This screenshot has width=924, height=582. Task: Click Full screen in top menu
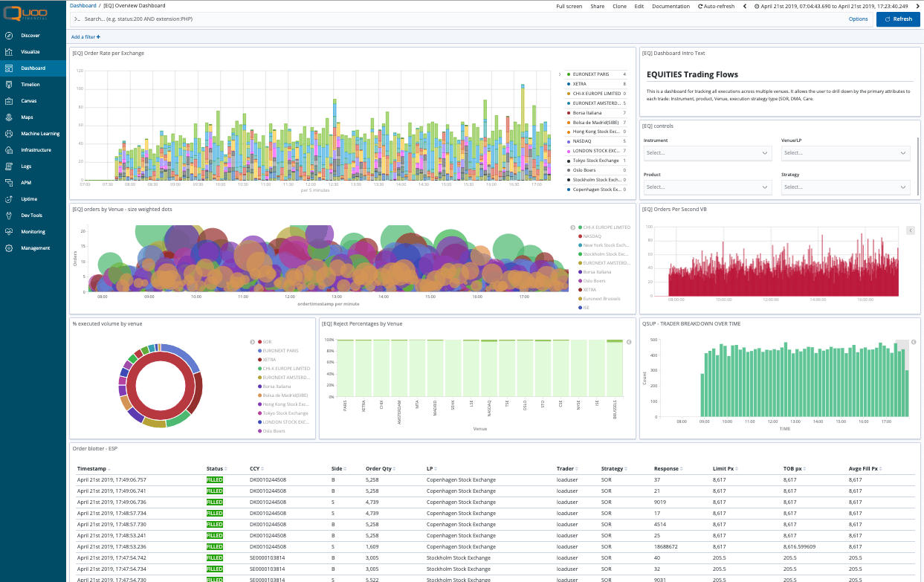[569, 6]
